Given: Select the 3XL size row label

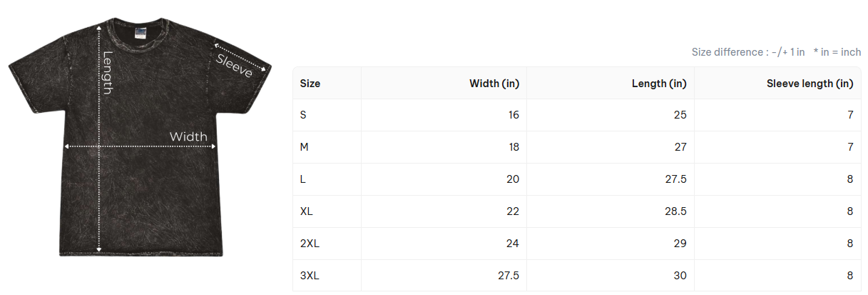Looking at the screenshot, I should (x=310, y=276).
